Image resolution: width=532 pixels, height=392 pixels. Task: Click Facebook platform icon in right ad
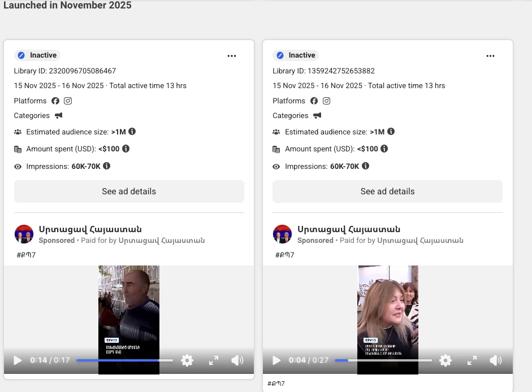[314, 101]
